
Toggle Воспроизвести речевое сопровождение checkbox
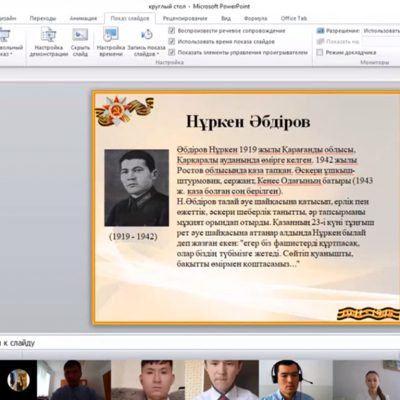pos(172,31)
